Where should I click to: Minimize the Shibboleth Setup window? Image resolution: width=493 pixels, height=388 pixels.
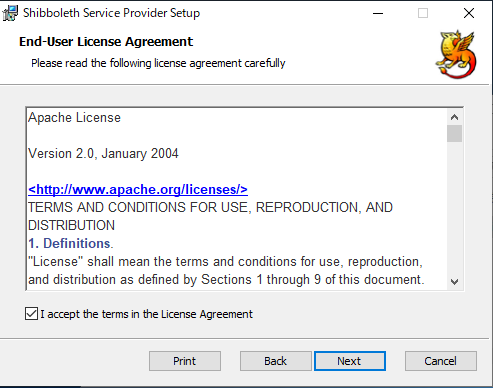[378, 13]
